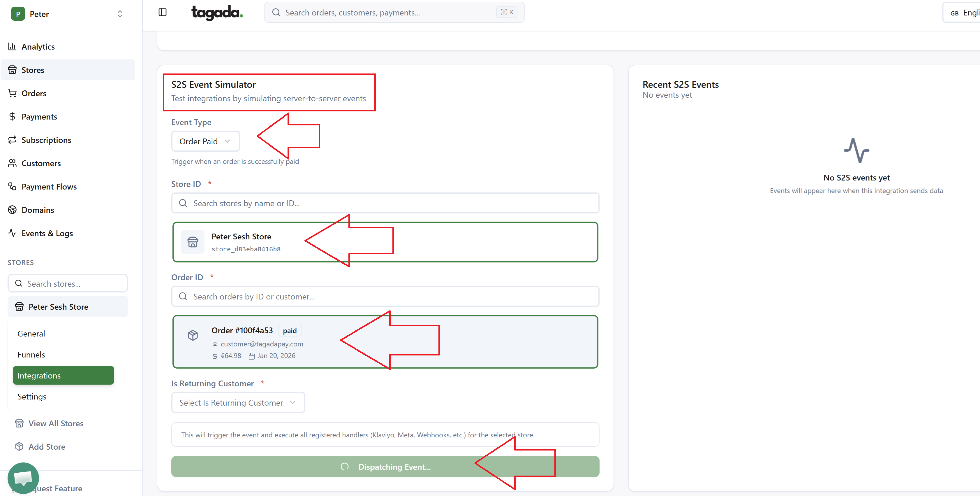Open Subscriptions in the sidebar

pos(46,140)
